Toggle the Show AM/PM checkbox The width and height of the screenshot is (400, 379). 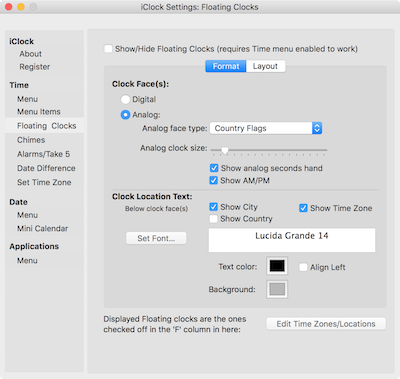click(213, 180)
